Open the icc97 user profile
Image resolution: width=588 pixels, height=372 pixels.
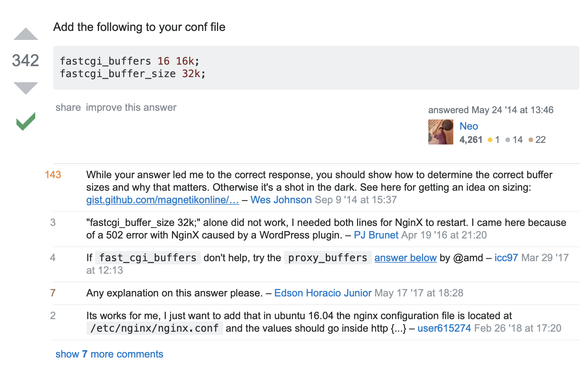506,258
